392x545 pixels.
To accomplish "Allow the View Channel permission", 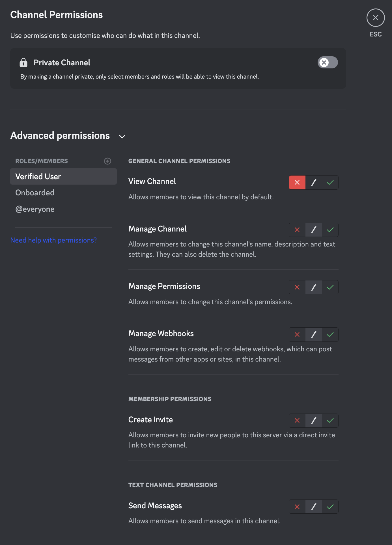I will pyautogui.click(x=330, y=183).
